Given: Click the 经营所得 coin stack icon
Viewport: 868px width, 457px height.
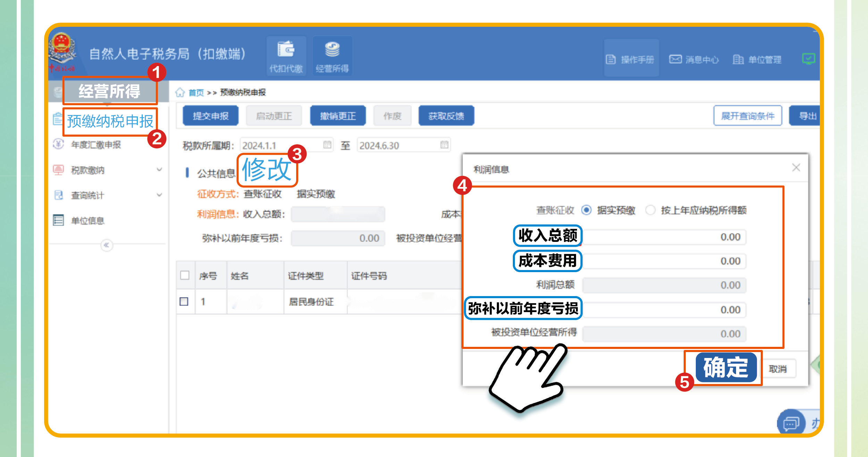Looking at the screenshot, I should [332, 49].
